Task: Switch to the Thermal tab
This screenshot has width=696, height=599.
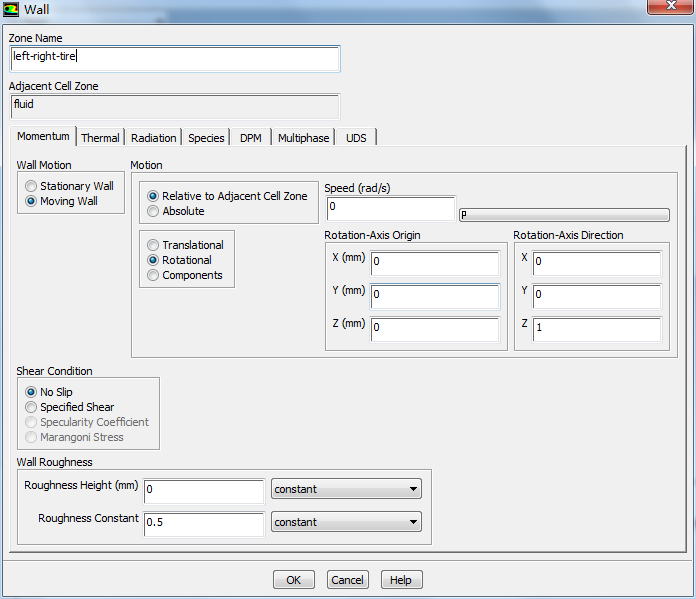Action: 100,138
